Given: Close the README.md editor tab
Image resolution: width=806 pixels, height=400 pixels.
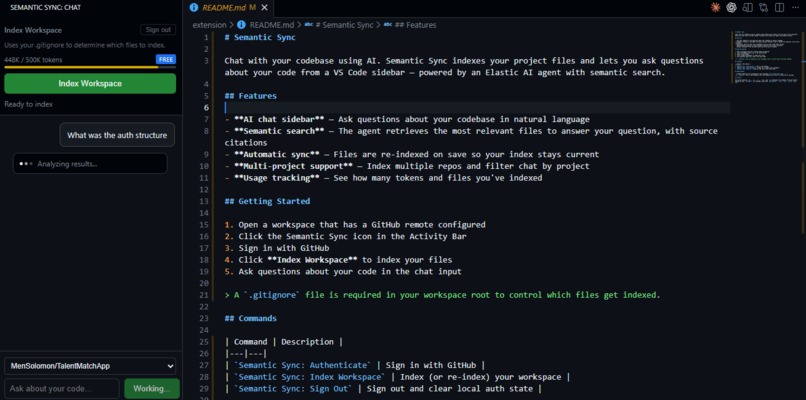Looking at the screenshot, I should 264,8.
